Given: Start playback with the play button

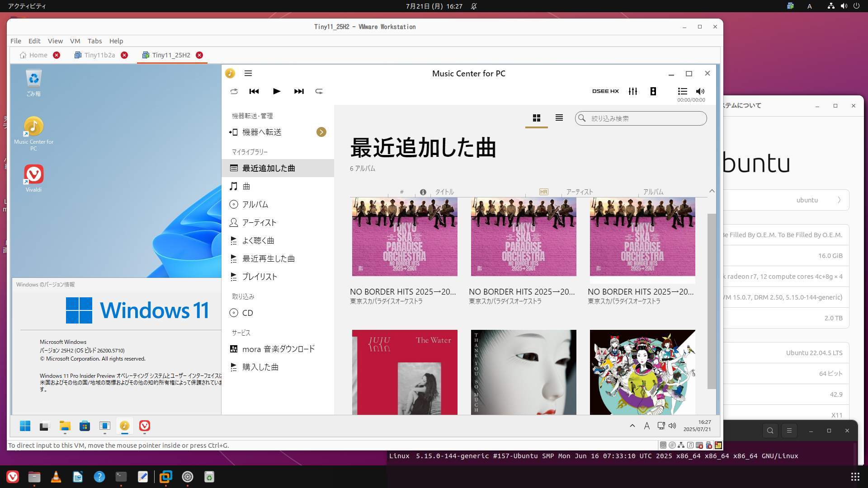Looking at the screenshot, I should (277, 91).
